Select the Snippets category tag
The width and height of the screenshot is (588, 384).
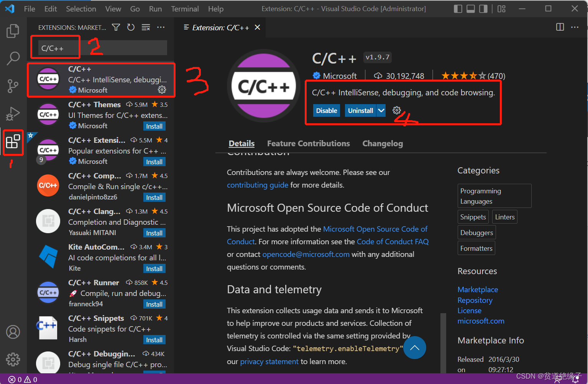pos(473,217)
